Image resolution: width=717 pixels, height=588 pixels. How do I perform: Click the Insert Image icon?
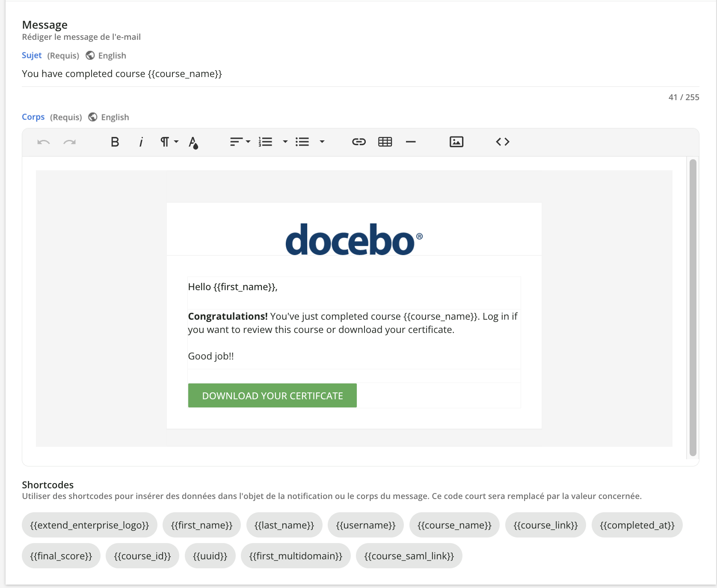(x=456, y=142)
